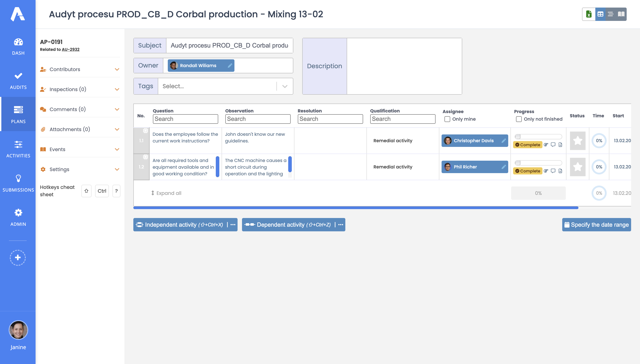Screen dimensions: 640x364
Task: Open the PLANS section in the sidebar
Action: point(18,114)
